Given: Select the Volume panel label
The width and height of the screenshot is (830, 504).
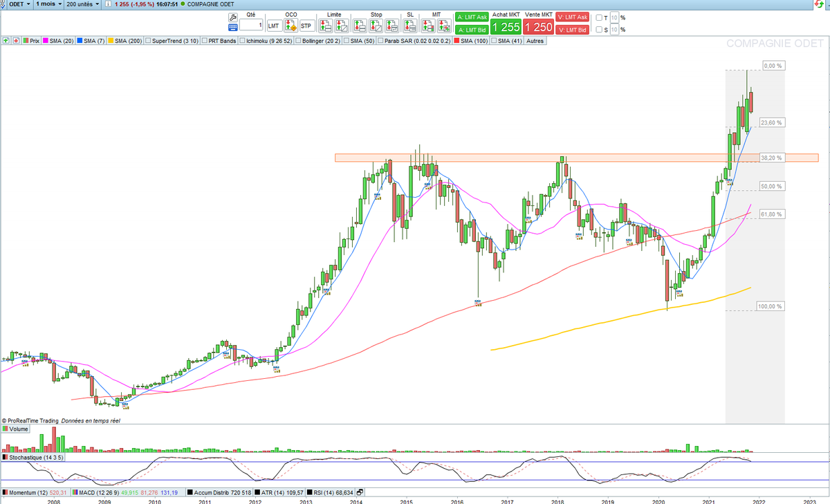Looking at the screenshot, I should click(15, 429).
